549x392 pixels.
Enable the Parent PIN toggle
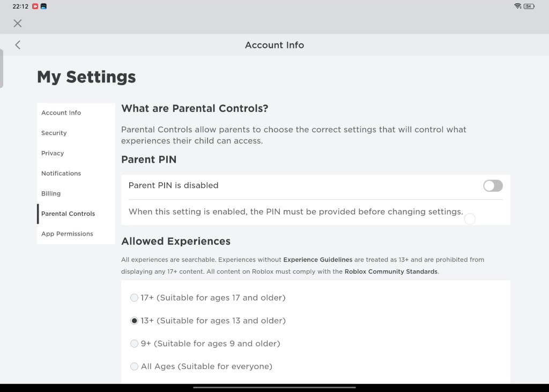coord(493,186)
